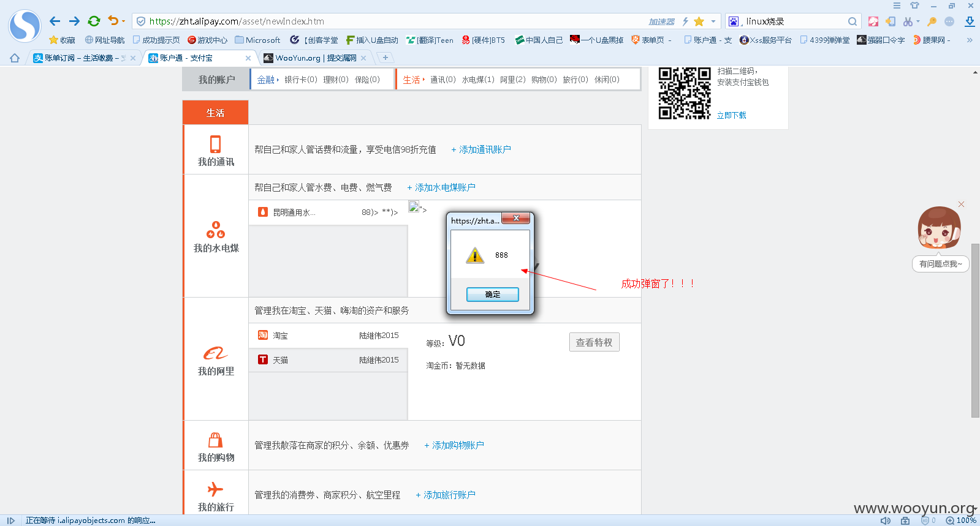Click the 我的水电煤 utilities icon
Screen dimensions: 980x526
point(216,230)
